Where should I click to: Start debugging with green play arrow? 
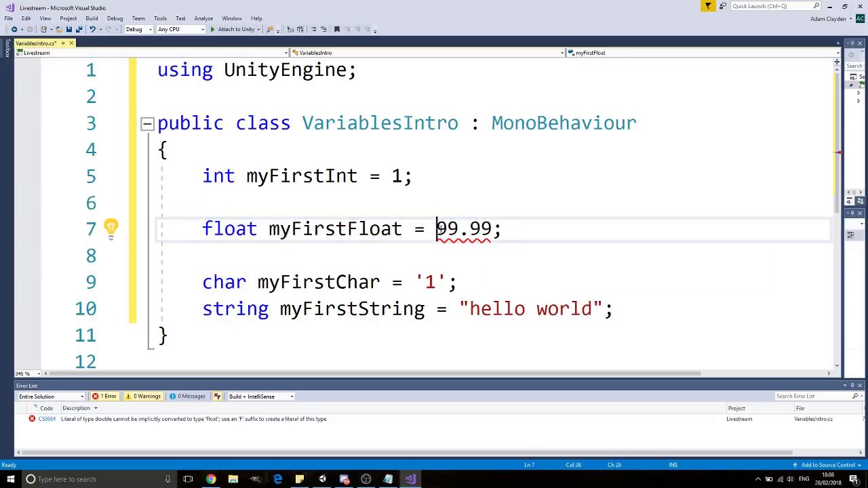(212, 29)
